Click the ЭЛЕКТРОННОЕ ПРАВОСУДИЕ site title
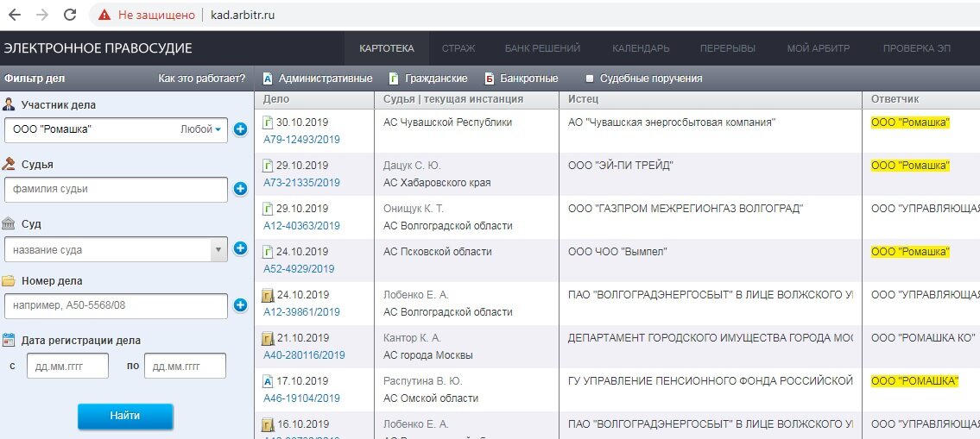The image size is (980, 439). pos(98,48)
